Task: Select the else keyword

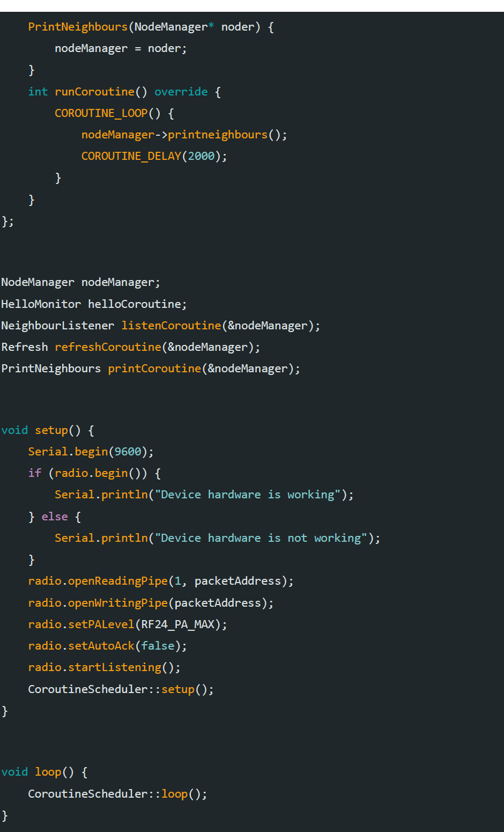Action: [x=54, y=516]
